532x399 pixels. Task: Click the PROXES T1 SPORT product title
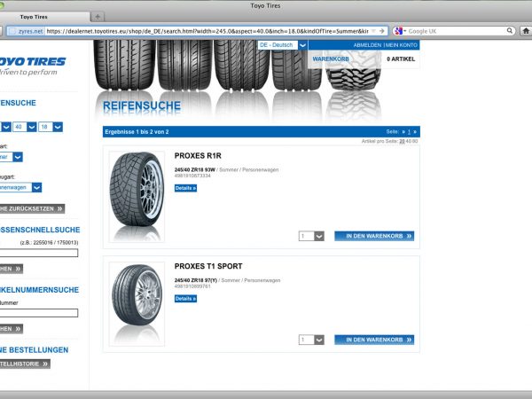coord(208,266)
